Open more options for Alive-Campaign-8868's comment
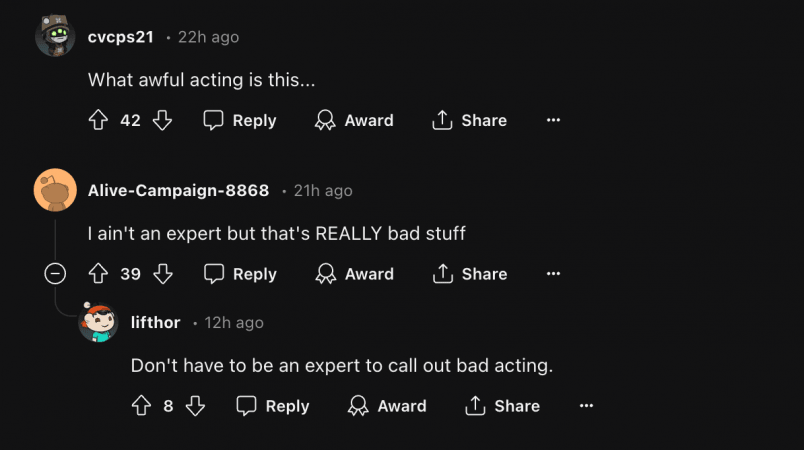The height and width of the screenshot is (450, 804). (553, 274)
